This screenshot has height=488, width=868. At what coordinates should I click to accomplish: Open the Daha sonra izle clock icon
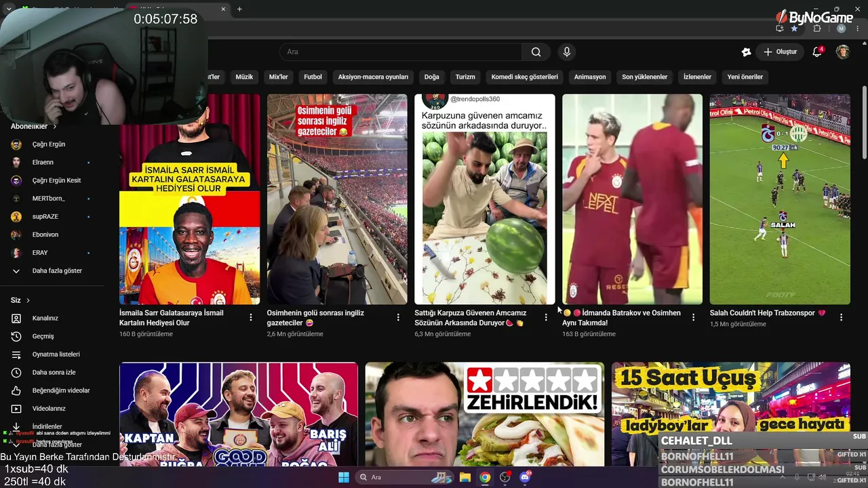16,373
